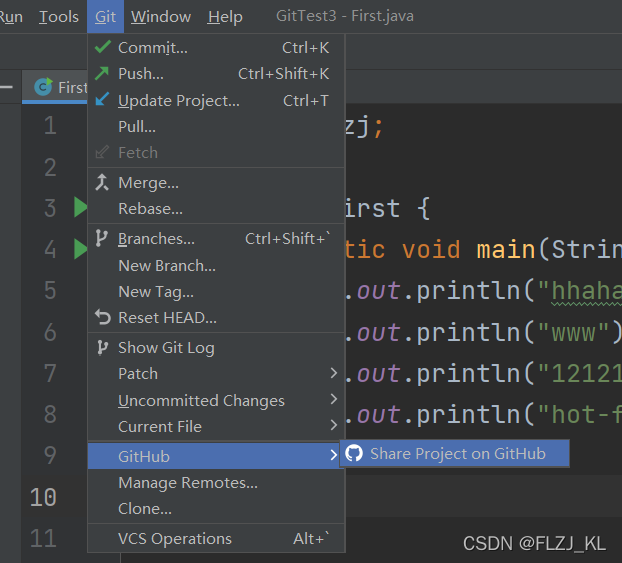Open Branches... entry
Viewport: 622px width, 563px height.
216,239
